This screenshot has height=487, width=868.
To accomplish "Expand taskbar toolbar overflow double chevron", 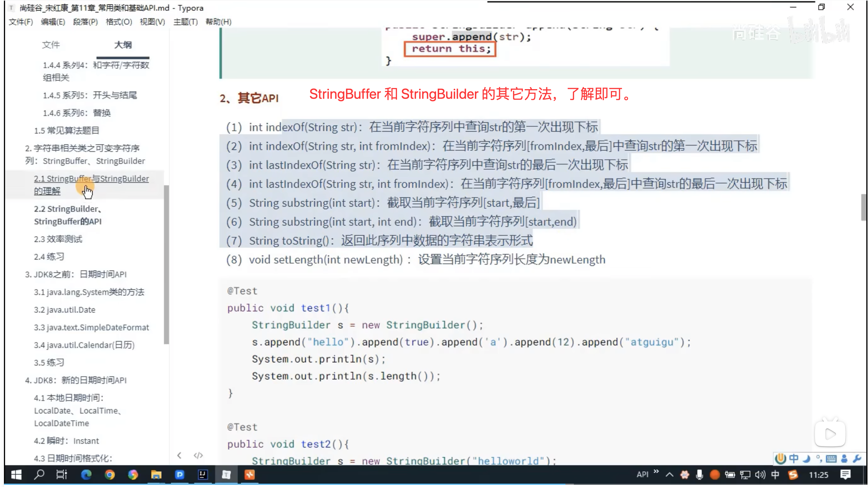I will (656, 471).
